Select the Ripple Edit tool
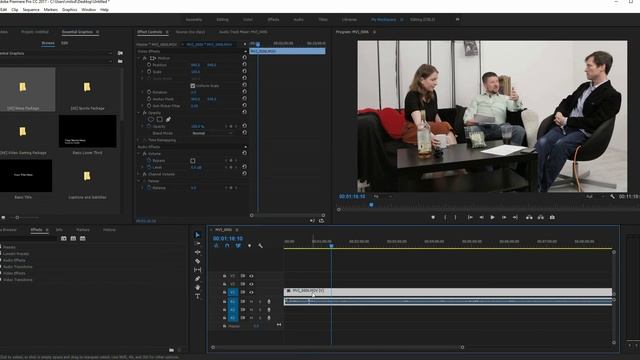 pyautogui.click(x=198, y=252)
